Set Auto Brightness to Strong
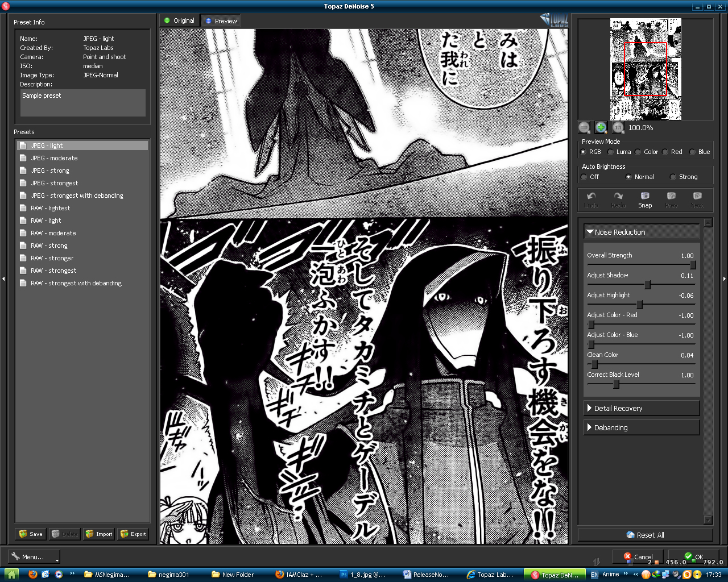 [673, 177]
